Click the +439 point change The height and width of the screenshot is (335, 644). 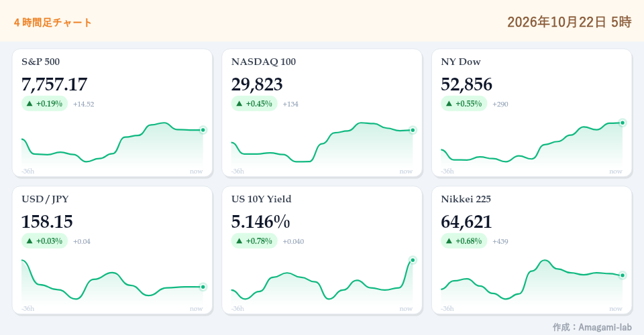[x=500, y=241]
